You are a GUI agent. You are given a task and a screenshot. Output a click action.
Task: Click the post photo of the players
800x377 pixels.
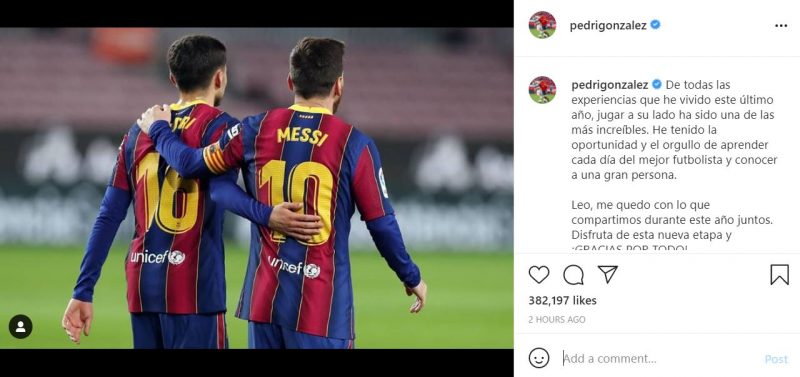(x=257, y=188)
